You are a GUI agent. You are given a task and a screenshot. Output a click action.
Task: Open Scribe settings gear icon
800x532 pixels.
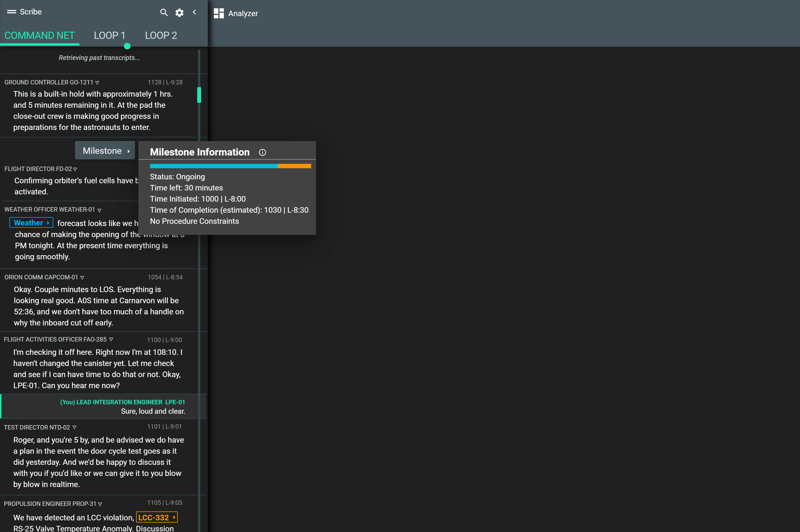[179, 12]
